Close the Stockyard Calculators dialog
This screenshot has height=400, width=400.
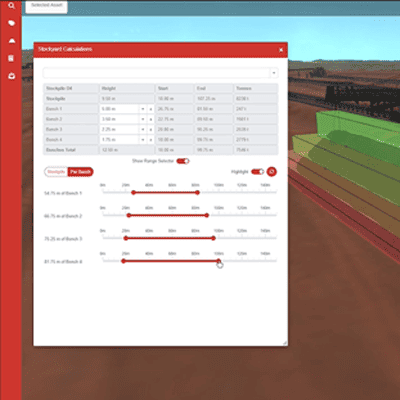[281, 50]
